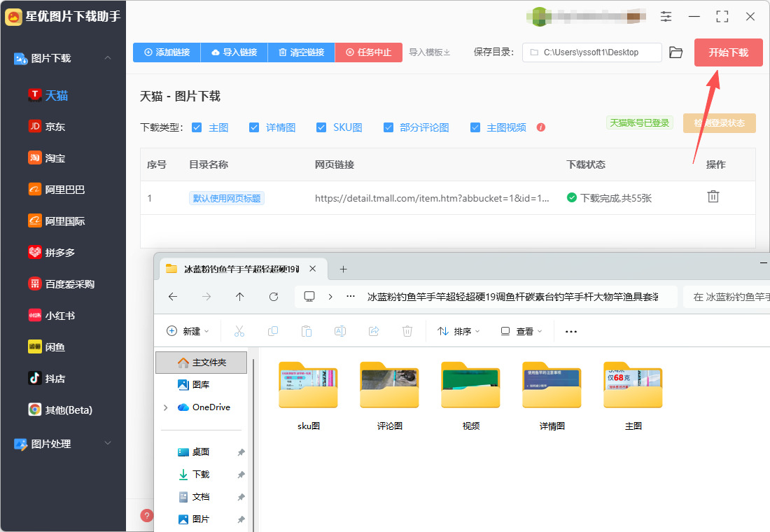
Task: Uncheck the 主图 download type
Action: 197,127
